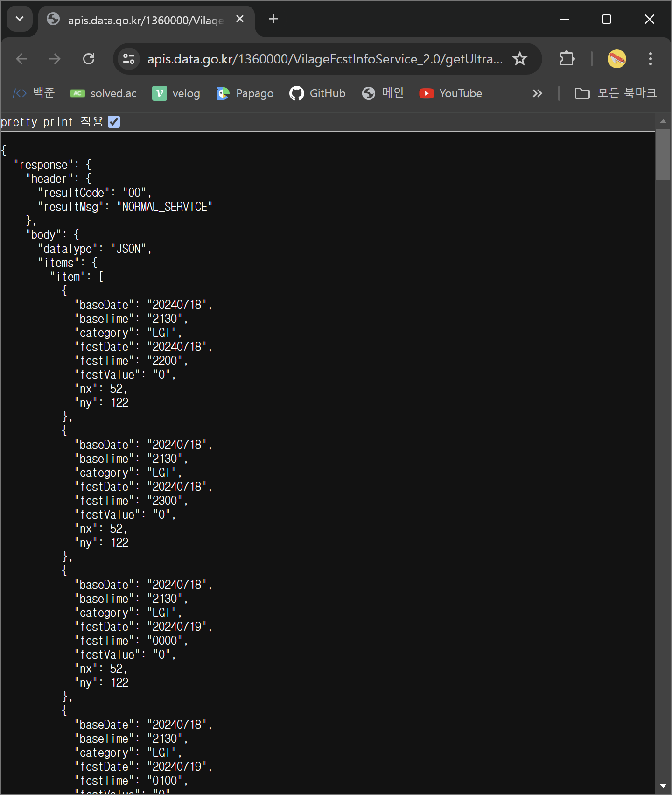This screenshot has width=672, height=795.
Task: Click the vertical scrollbar thumb
Action: tap(663, 154)
